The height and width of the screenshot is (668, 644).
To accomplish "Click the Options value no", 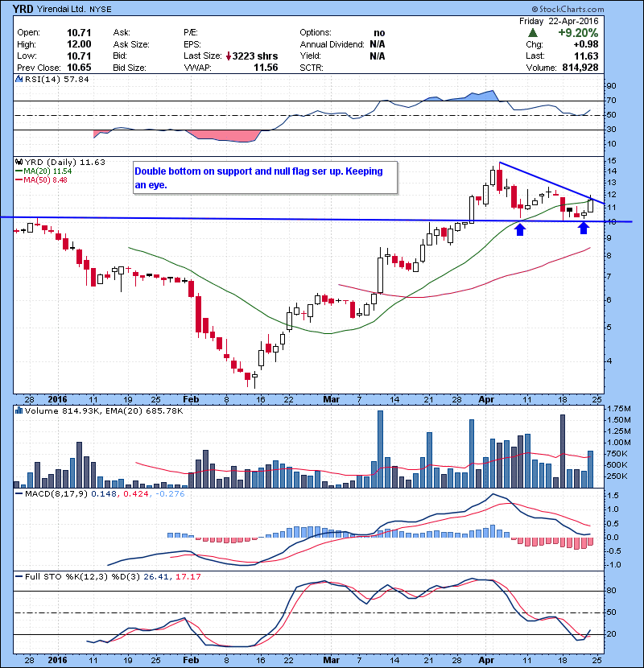I will [379, 33].
